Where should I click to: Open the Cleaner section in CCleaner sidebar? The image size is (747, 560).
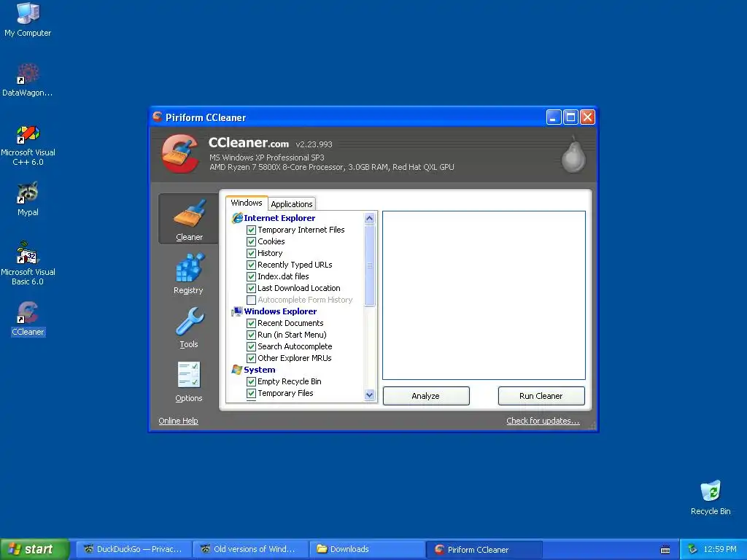point(189,219)
